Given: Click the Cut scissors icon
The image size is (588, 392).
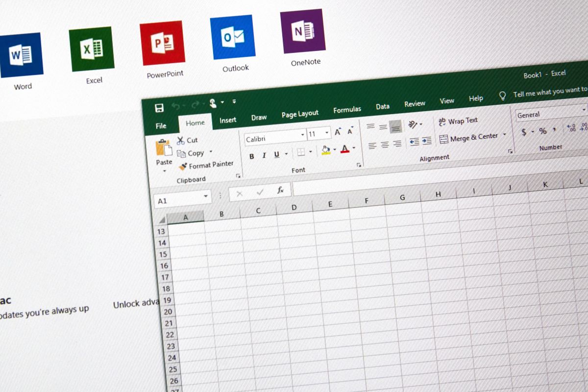Looking at the screenshot, I should 181,141.
